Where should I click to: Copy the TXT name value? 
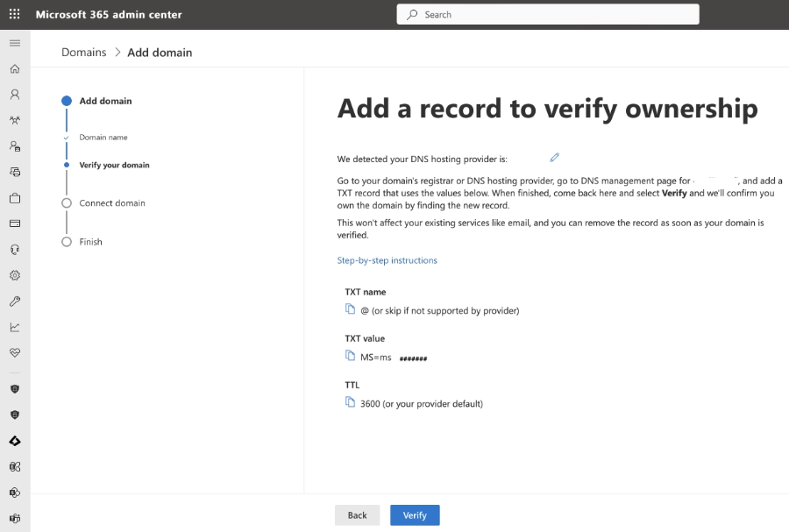pyautogui.click(x=350, y=309)
